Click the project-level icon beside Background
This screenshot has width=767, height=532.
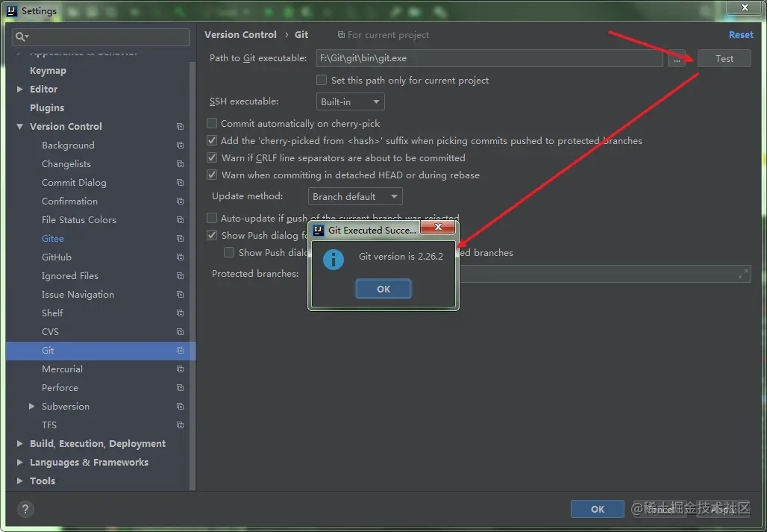click(x=180, y=145)
